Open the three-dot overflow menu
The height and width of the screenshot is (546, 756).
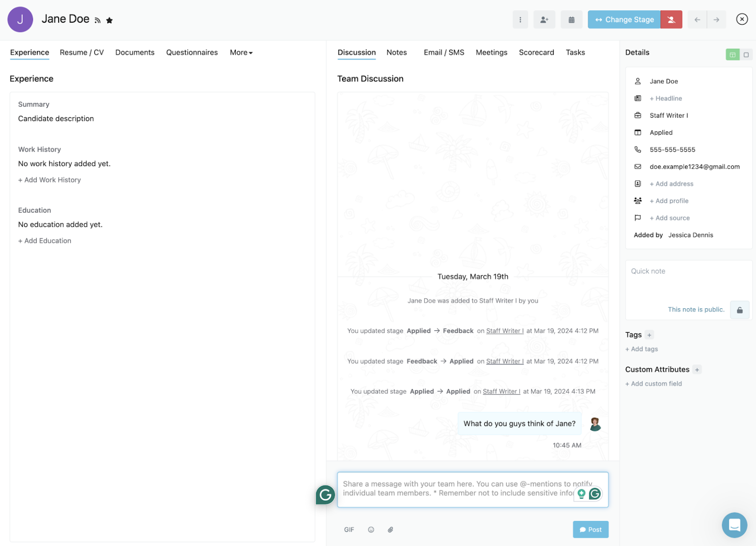pyautogui.click(x=520, y=19)
